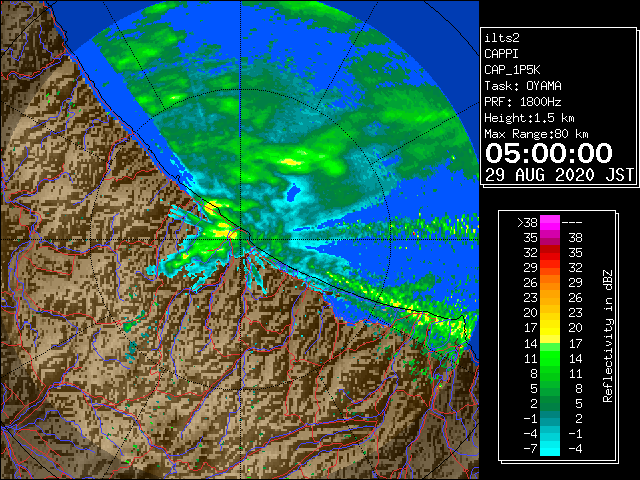Click the 'Height:1.5 km' line
The image size is (640, 480).
(529, 118)
